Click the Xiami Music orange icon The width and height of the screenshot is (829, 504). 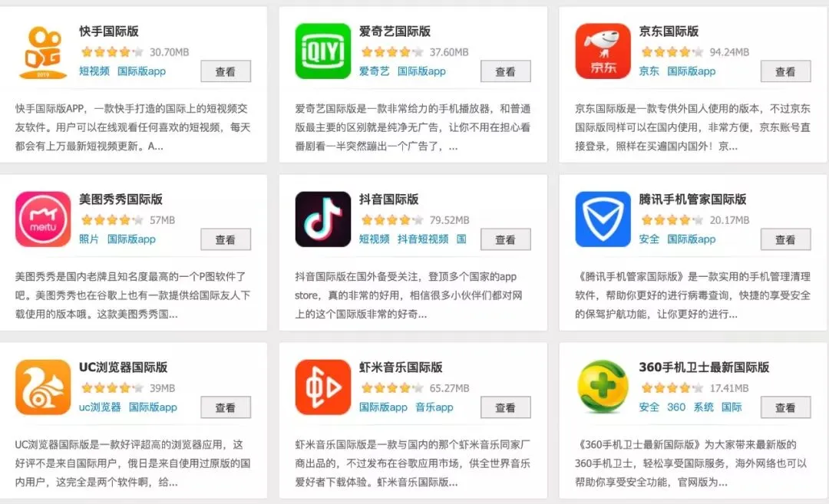tap(323, 387)
